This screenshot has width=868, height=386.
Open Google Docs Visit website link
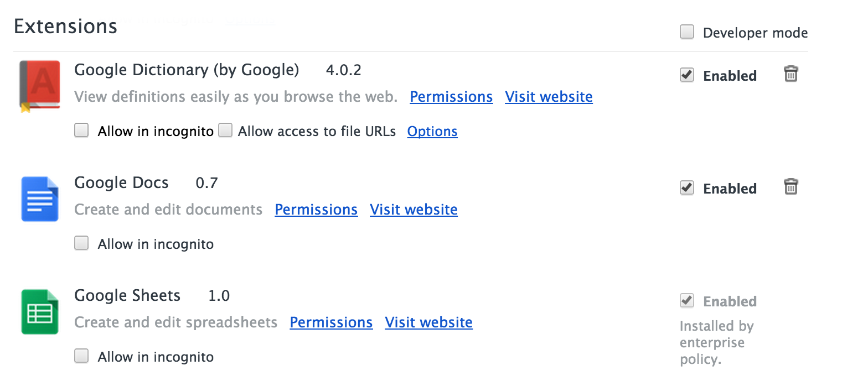click(x=414, y=210)
